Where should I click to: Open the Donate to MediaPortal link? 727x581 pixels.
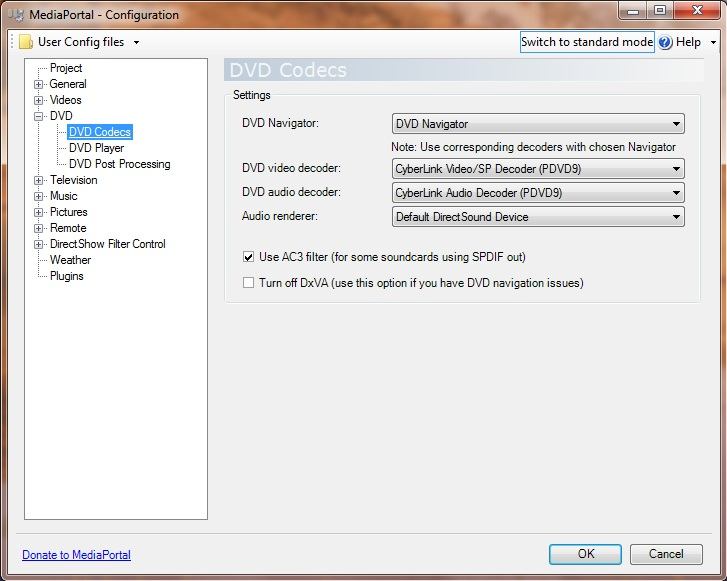77,555
